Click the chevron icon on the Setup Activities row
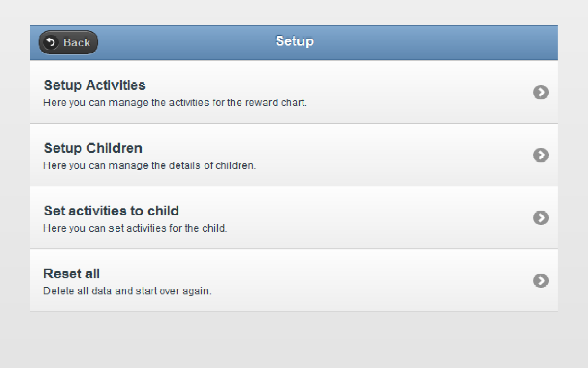Image resolution: width=588 pixels, height=368 pixels. 541,92
